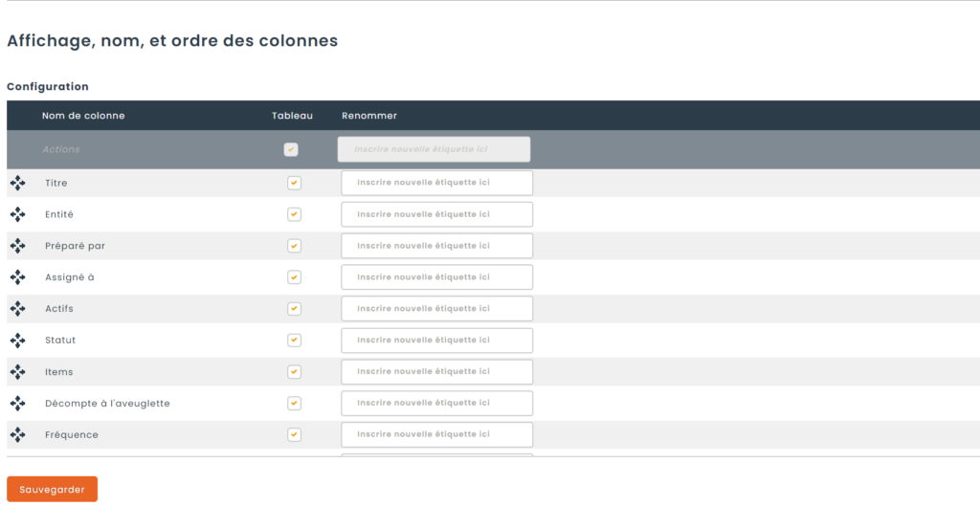Focus the rename field for Titre

[436, 183]
